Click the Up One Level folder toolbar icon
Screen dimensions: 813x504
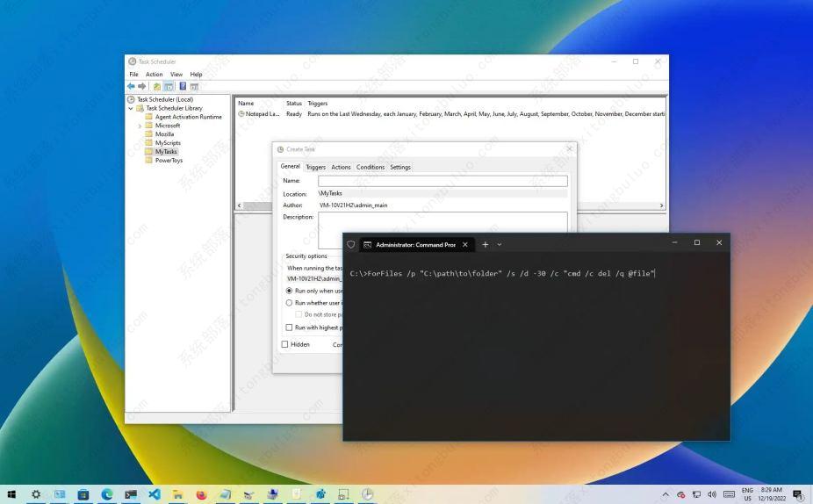pyautogui.click(x=157, y=86)
